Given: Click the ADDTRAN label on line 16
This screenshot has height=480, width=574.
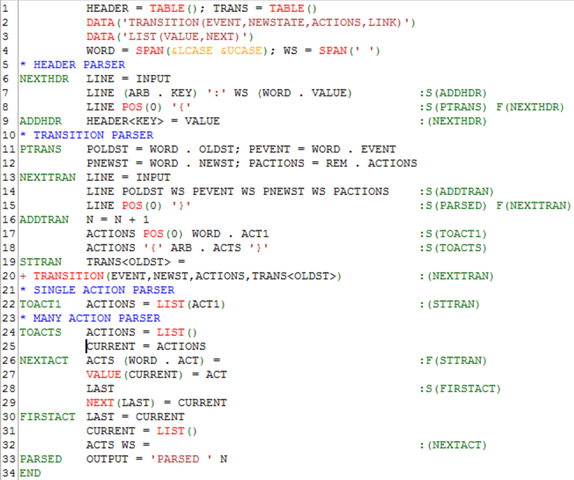Looking at the screenshot, I should (x=44, y=220).
